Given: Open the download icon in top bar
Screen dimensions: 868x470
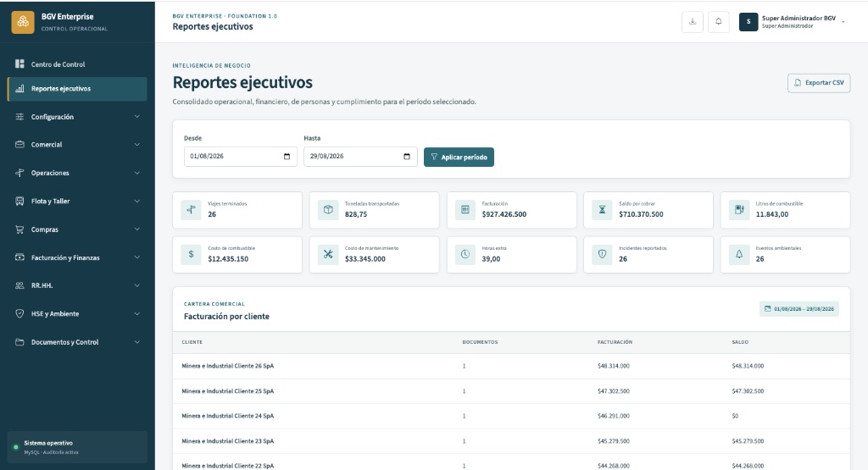Looking at the screenshot, I should (x=692, y=21).
